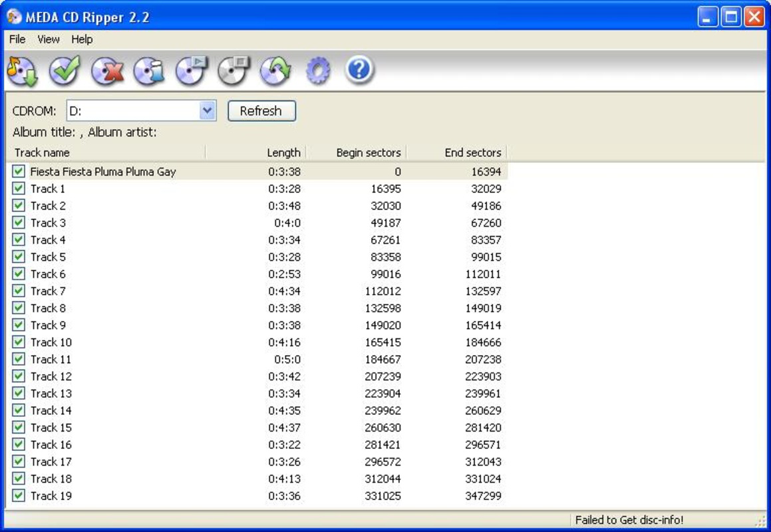Click the refresh disc green arrow icon
This screenshot has width=771, height=532.
(275, 70)
